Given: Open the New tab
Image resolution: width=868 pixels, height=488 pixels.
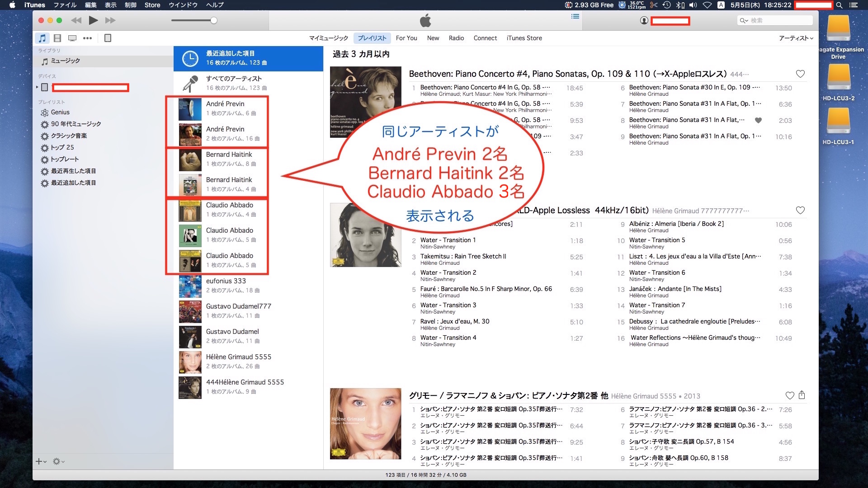Looking at the screenshot, I should [x=433, y=38].
